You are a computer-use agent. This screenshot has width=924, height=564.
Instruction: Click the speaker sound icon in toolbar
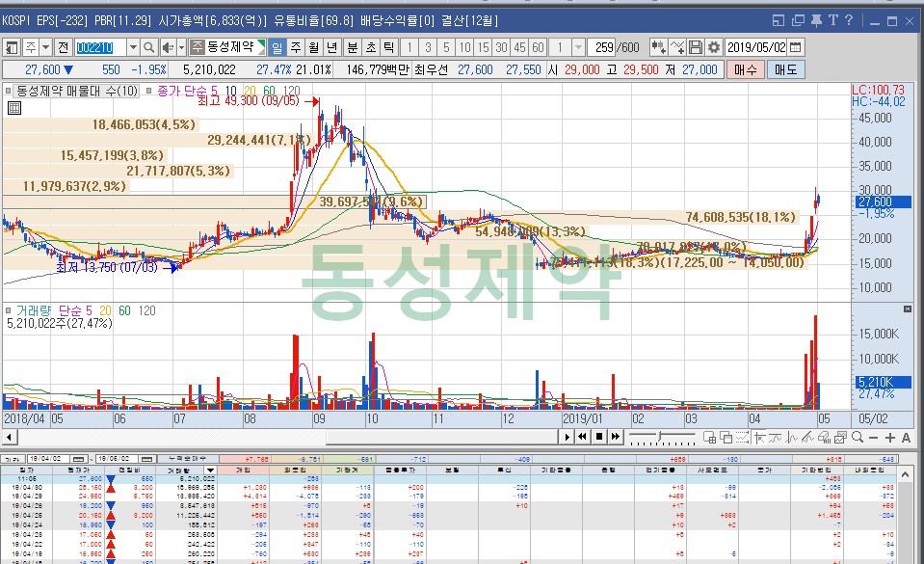[x=168, y=47]
